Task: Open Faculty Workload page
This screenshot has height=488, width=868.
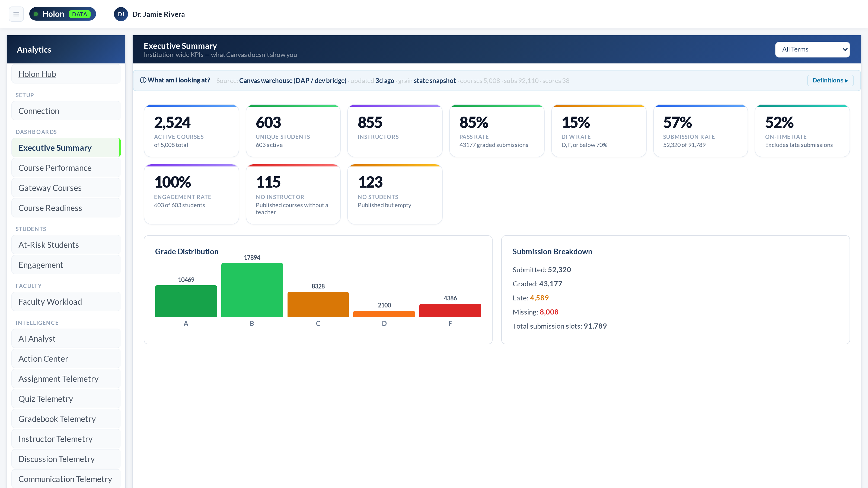Action: point(66,302)
